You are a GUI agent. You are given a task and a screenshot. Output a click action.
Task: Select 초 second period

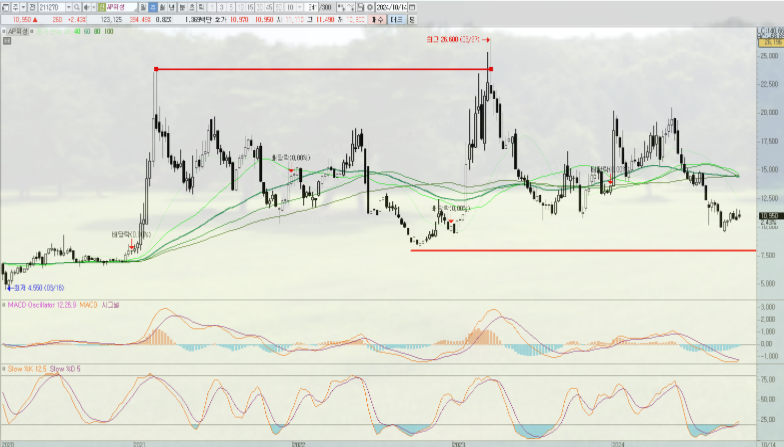[x=192, y=8]
